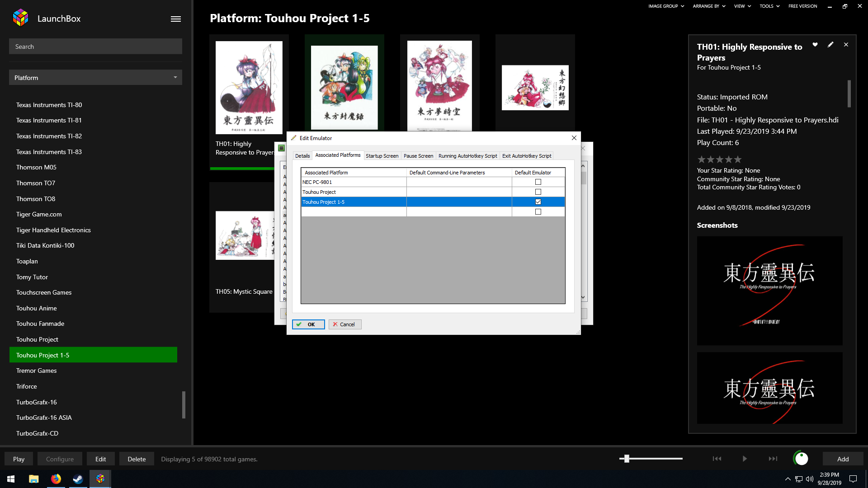Mark TH01 as favorite with heart icon
Viewport: 868px width, 488px height.
coord(815,45)
